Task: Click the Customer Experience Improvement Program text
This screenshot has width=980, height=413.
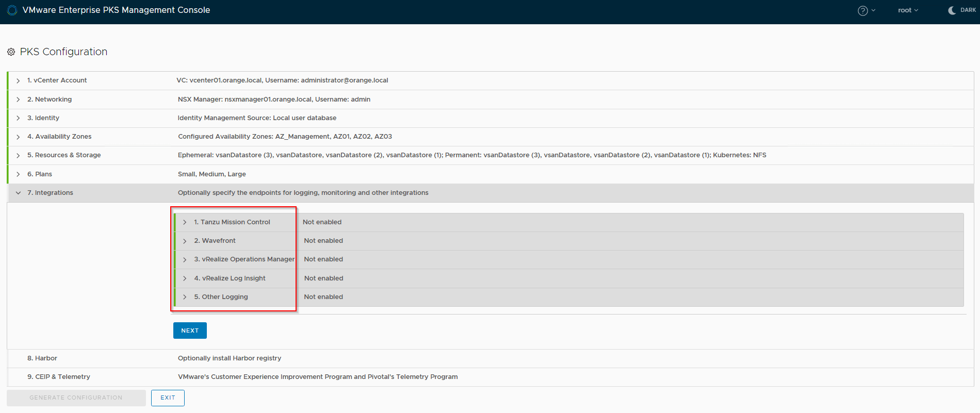Action: [318, 377]
